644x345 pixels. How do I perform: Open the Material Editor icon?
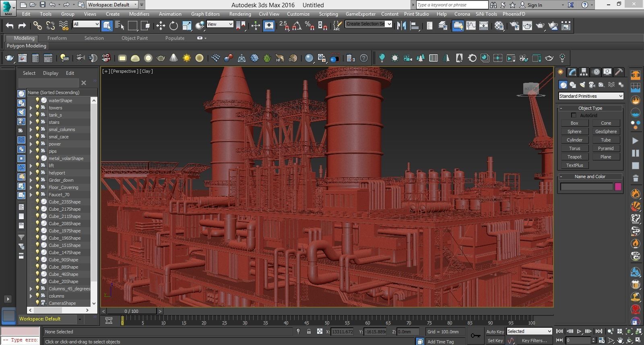pos(499,26)
